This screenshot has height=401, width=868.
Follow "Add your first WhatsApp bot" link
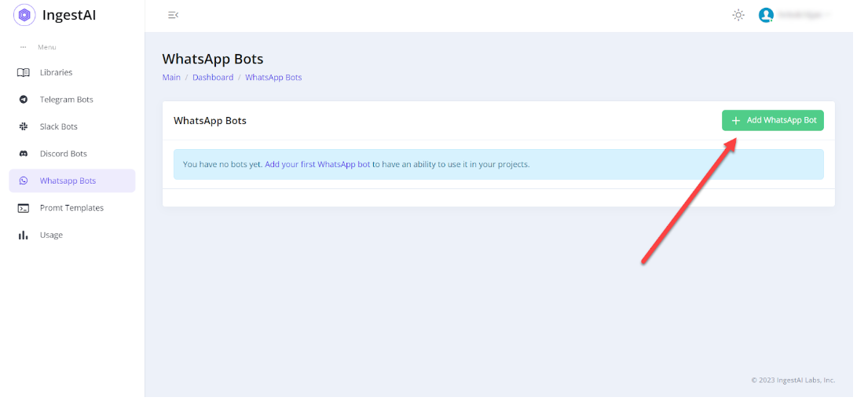(x=318, y=164)
